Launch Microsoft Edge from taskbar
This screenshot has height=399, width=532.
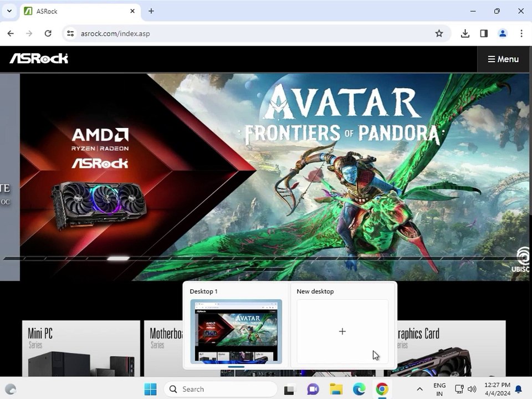point(359,389)
